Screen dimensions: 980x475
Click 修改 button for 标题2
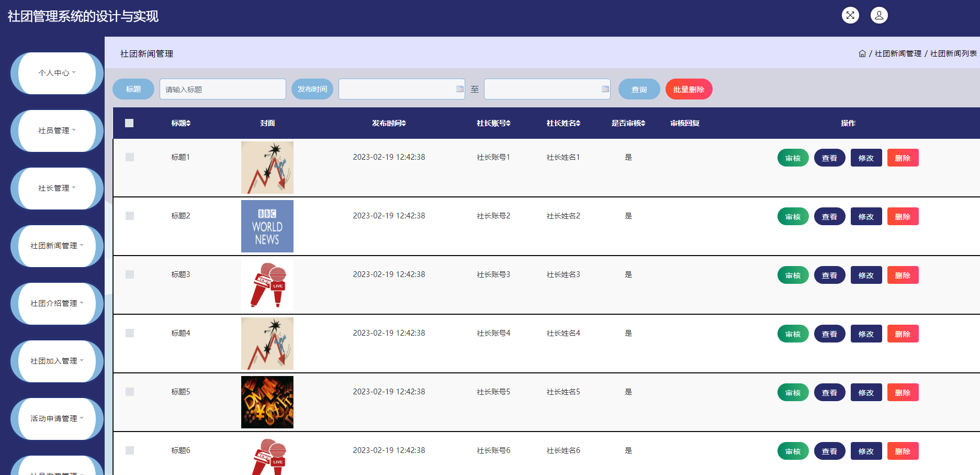[866, 216]
